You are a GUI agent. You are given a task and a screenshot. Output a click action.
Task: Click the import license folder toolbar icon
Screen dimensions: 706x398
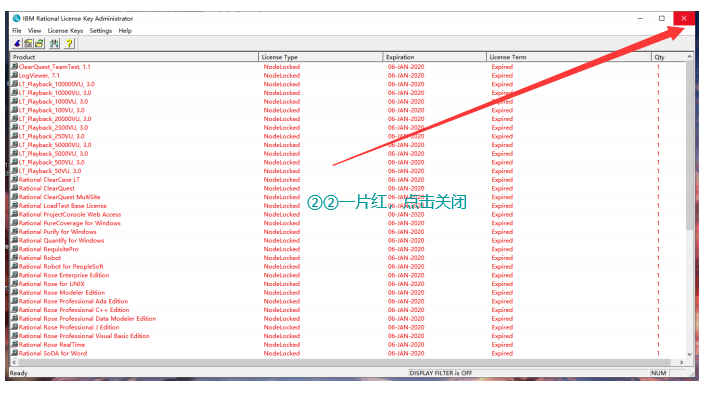[39, 44]
